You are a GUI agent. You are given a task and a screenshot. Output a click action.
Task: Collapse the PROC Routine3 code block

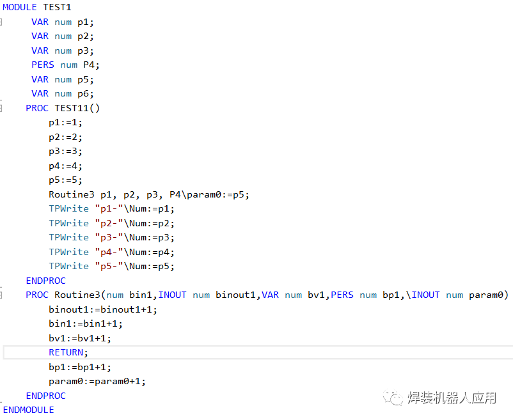tap(1, 295)
